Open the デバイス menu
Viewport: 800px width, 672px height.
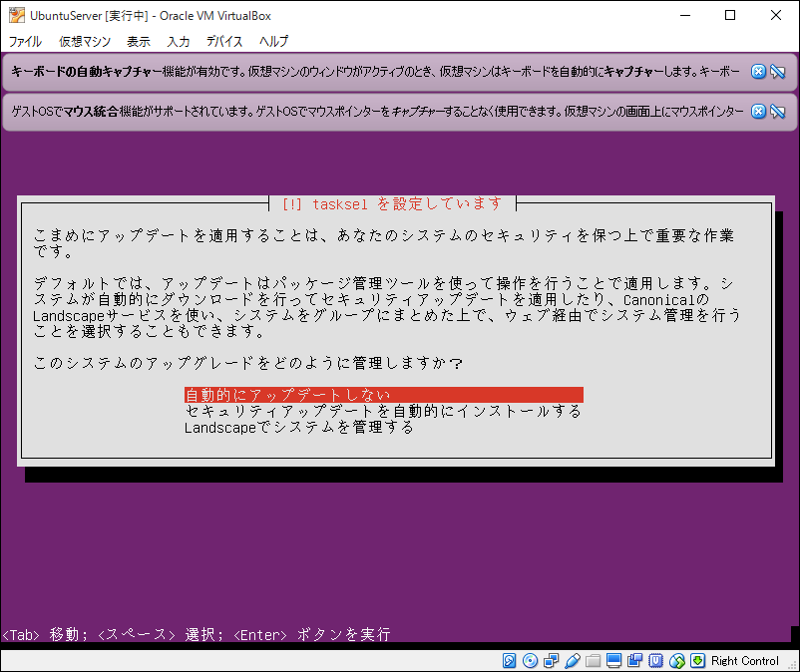[224, 42]
